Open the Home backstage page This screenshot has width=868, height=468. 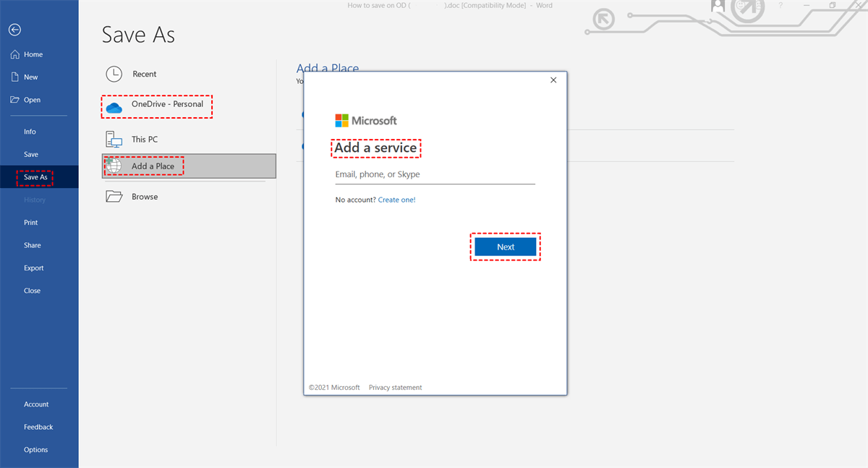(x=33, y=54)
